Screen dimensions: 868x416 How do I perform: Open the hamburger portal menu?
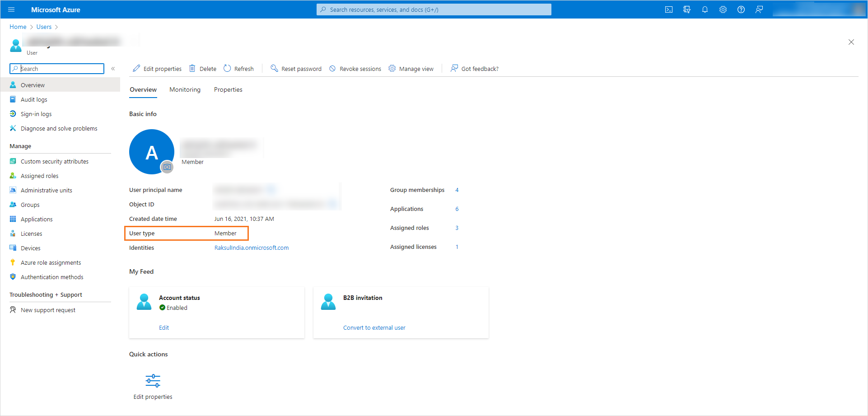pyautogui.click(x=11, y=9)
